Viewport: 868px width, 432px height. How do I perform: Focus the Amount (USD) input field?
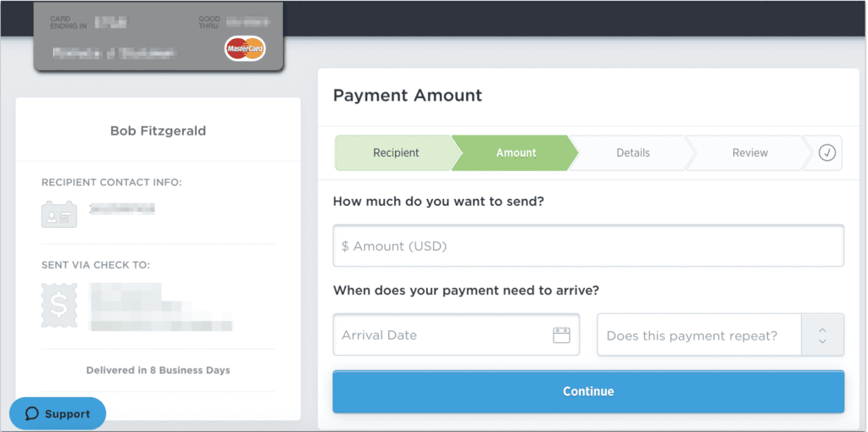pyautogui.click(x=588, y=246)
